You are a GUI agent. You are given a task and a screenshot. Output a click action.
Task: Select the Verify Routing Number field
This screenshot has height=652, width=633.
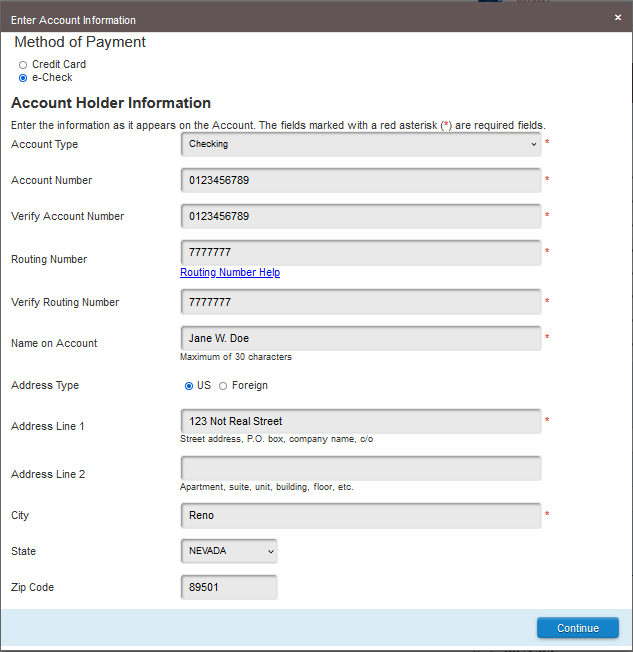pos(361,302)
